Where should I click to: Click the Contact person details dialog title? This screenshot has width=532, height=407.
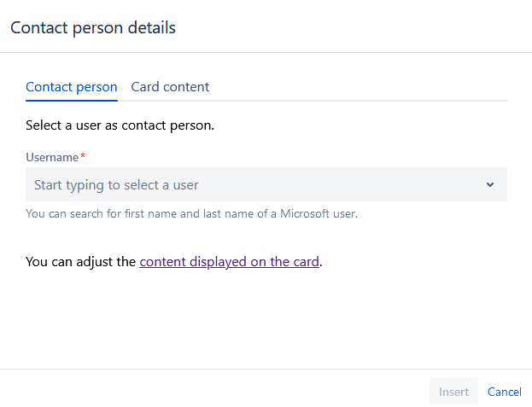(x=93, y=27)
